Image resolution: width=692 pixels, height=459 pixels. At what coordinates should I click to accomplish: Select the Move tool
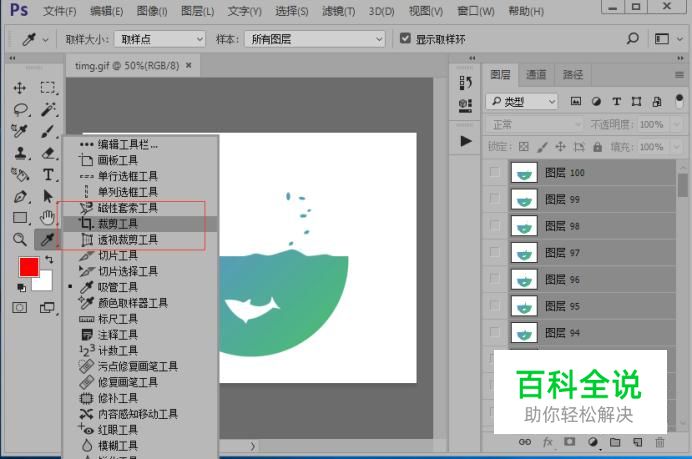point(19,87)
